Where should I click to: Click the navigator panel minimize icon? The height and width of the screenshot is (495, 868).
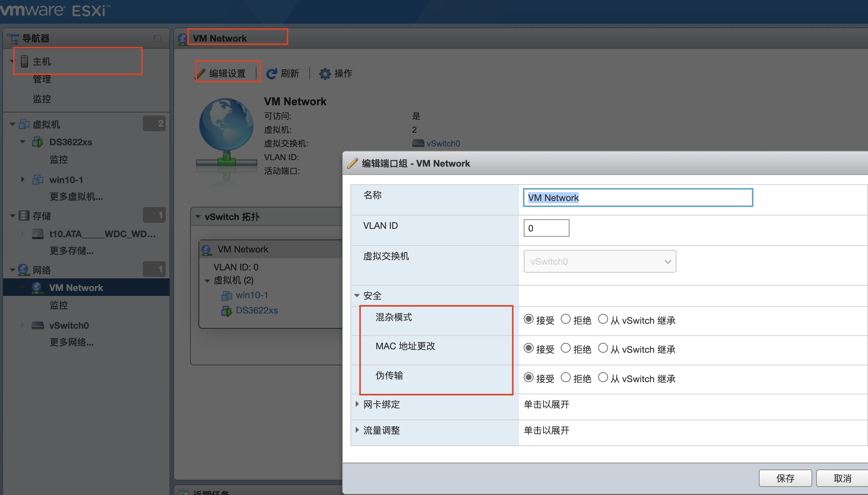click(x=157, y=39)
